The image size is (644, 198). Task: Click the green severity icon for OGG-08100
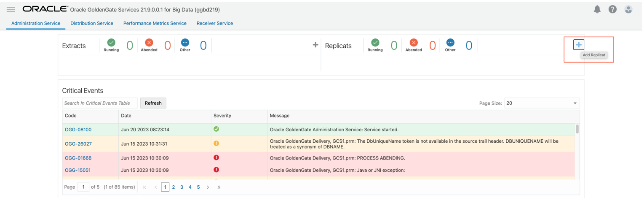point(216,129)
